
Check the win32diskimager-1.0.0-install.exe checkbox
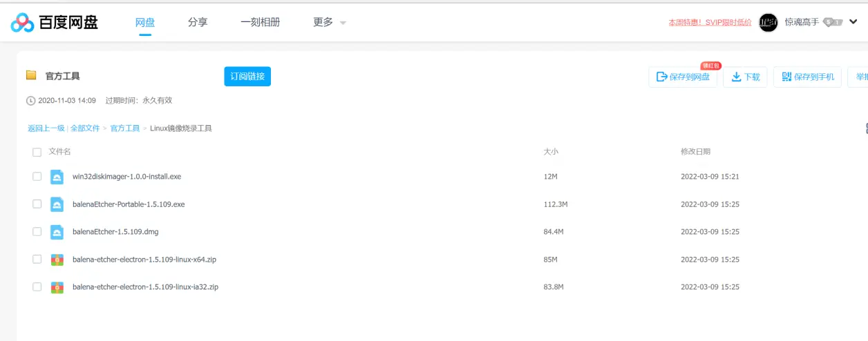37,177
